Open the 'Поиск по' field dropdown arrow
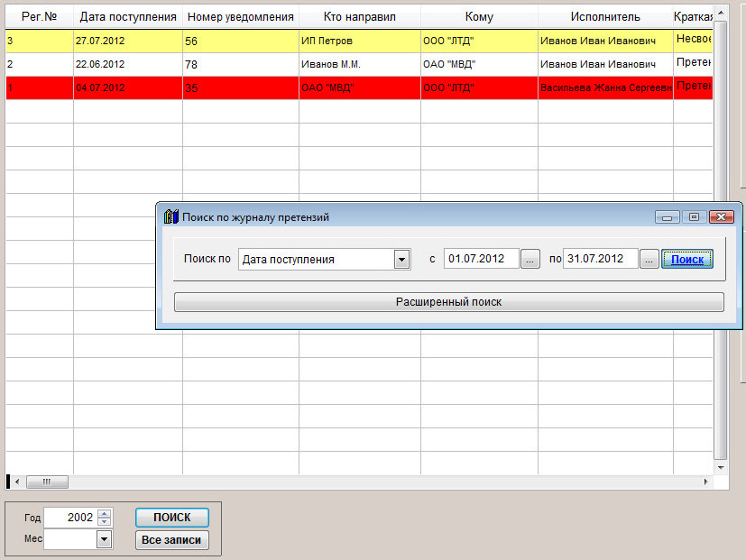This screenshot has height=560, width=746. [402, 260]
